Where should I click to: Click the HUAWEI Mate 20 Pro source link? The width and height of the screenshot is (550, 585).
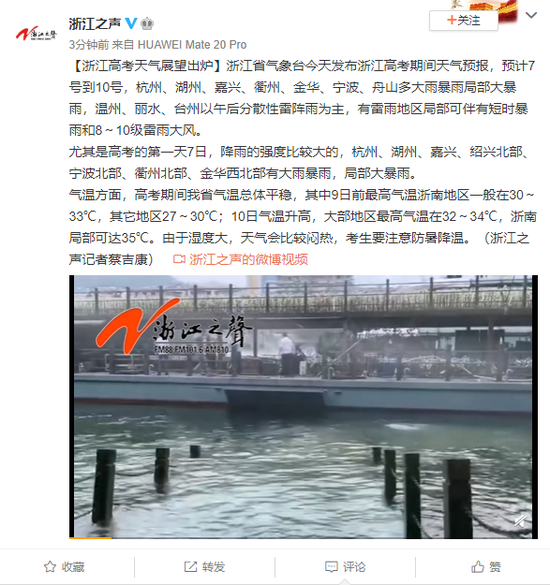point(192,45)
